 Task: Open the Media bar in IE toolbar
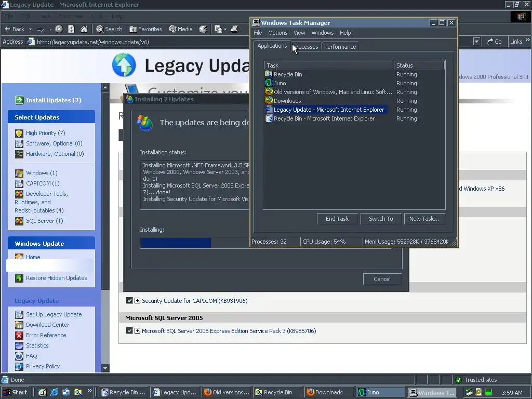(x=181, y=29)
